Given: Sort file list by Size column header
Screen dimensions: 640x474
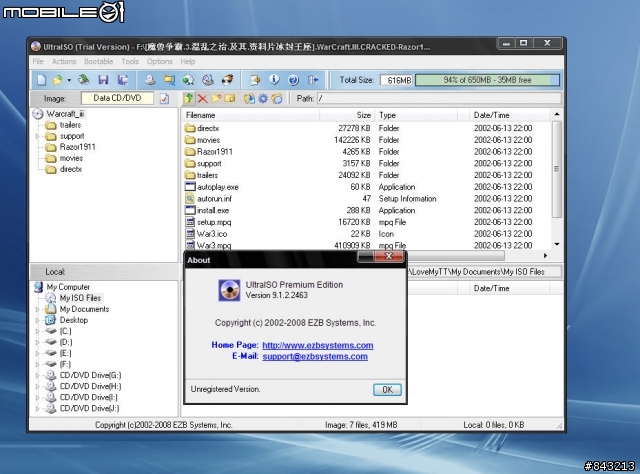Looking at the screenshot, I should 347,115.
